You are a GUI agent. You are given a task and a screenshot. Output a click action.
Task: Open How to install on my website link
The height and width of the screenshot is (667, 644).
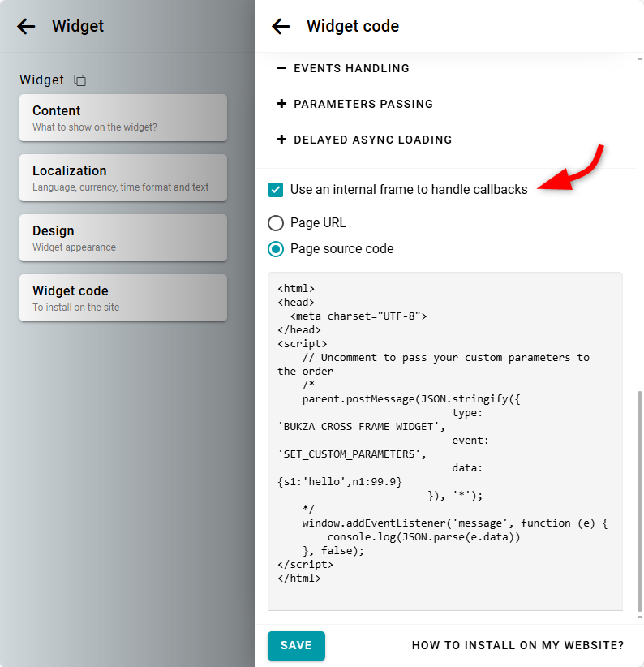(517, 646)
